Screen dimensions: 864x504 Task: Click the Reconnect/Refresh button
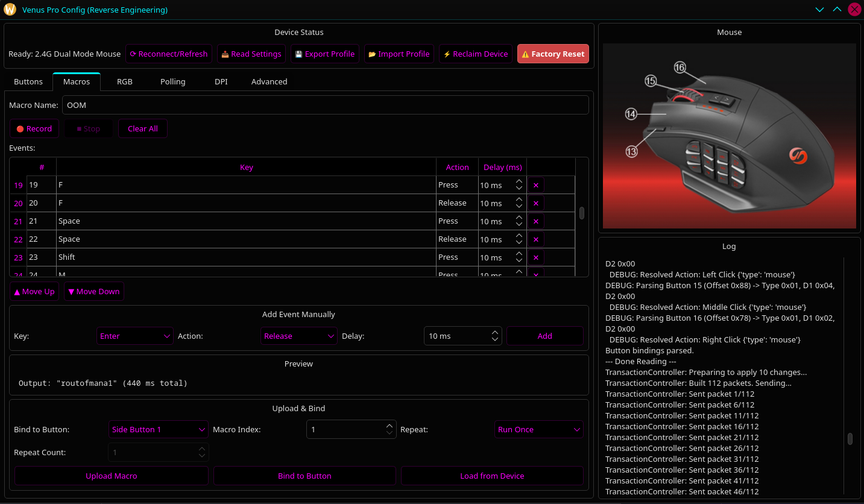(169, 54)
